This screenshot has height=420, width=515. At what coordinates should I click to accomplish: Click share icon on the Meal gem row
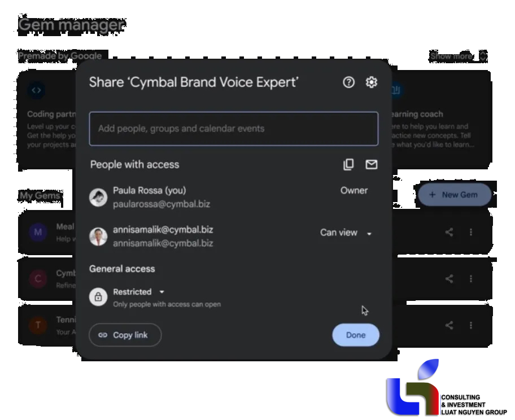coord(449,232)
